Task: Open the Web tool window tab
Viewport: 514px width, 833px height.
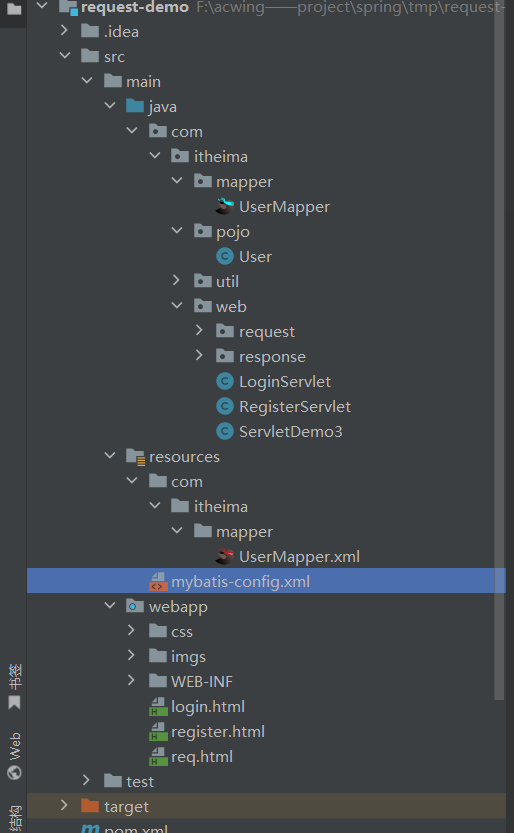Action: pos(14,755)
